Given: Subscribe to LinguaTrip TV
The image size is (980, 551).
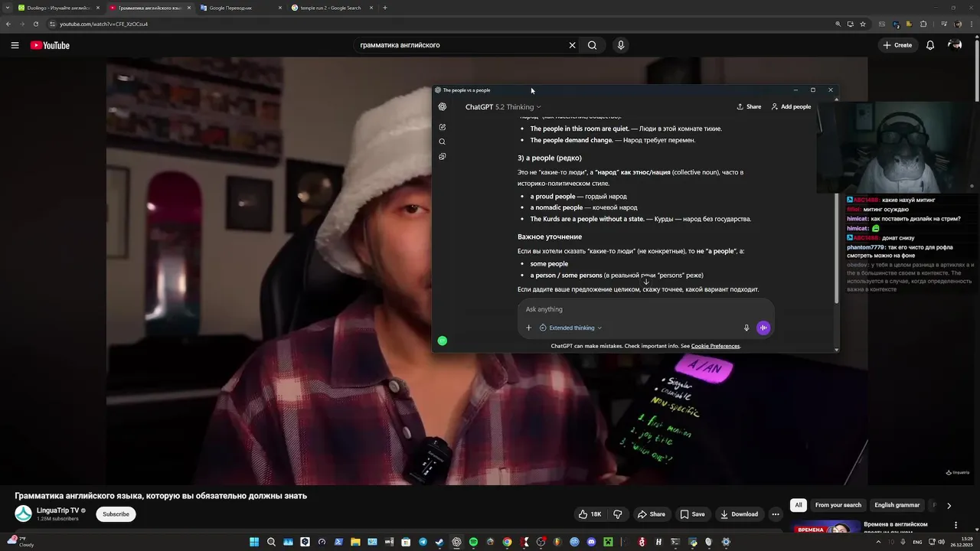Looking at the screenshot, I should (x=116, y=514).
